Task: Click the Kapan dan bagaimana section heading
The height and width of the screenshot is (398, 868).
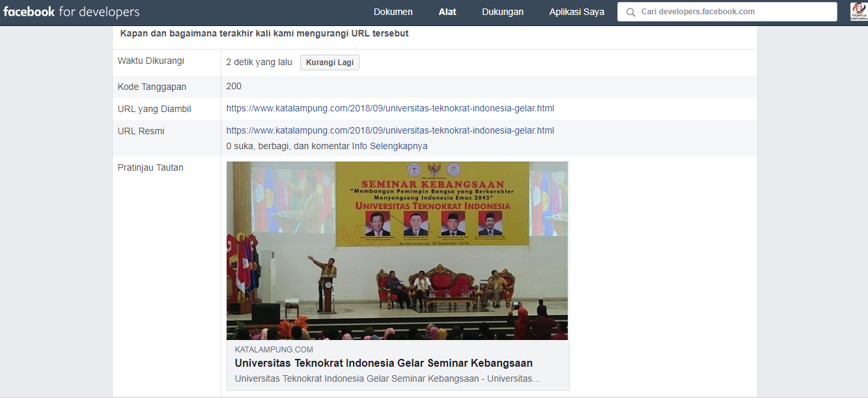Action: pyautogui.click(x=264, y=33)
